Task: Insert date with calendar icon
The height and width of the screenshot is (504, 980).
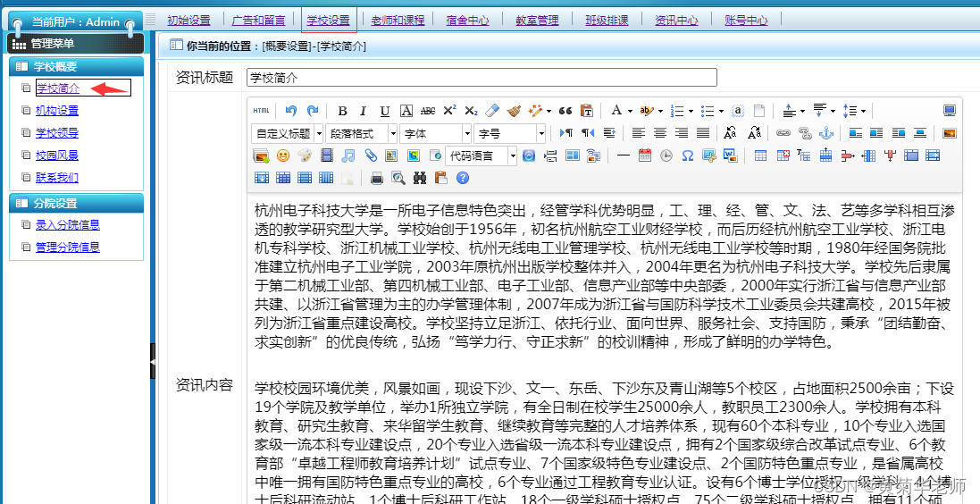Action: tap(645, 155)
